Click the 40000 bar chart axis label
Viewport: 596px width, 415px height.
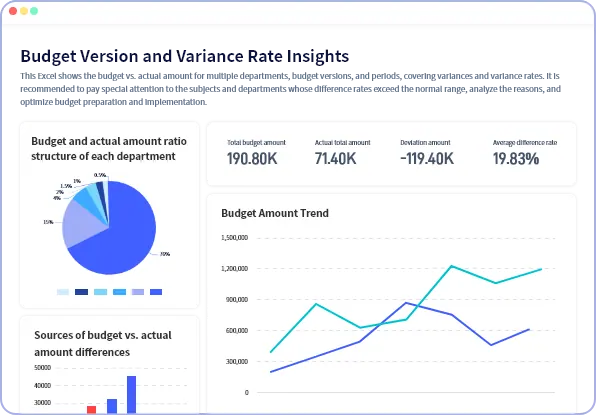pyautogui.click(x=43, y=385)
